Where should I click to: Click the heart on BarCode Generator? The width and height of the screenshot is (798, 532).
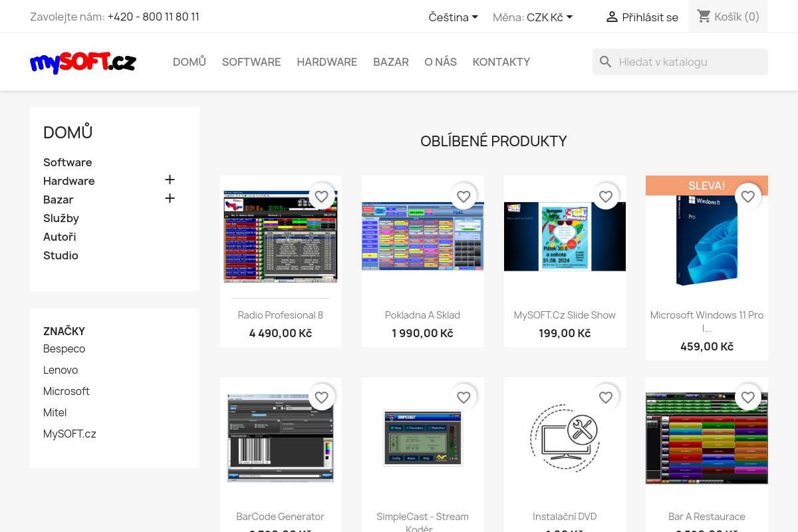tap(321, 397)
